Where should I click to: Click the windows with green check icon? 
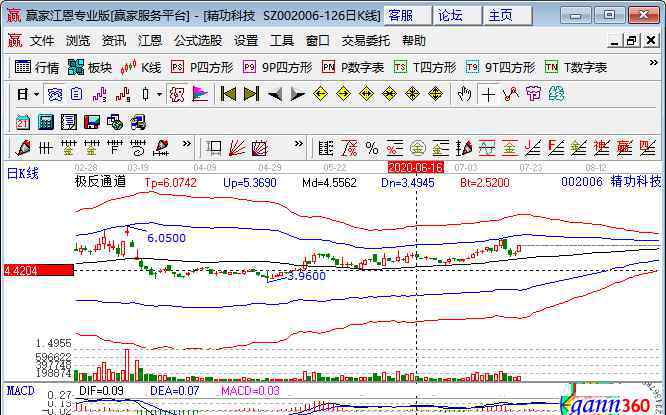115,122
